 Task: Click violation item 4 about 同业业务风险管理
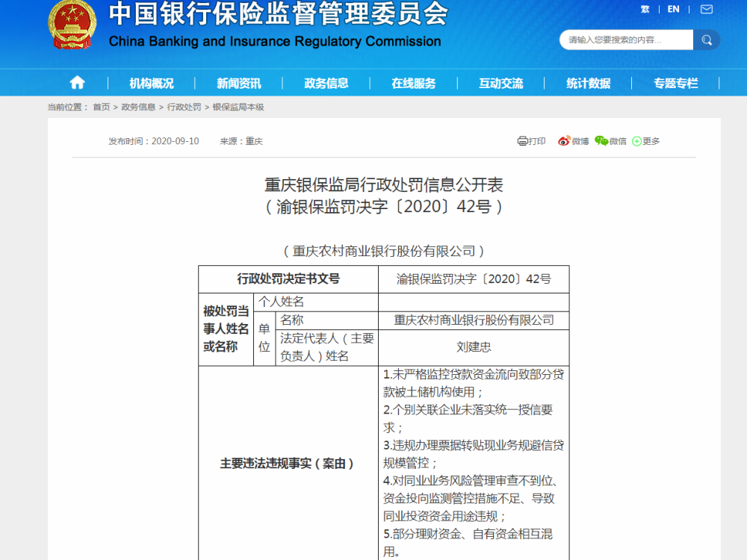tap(470, 499)
